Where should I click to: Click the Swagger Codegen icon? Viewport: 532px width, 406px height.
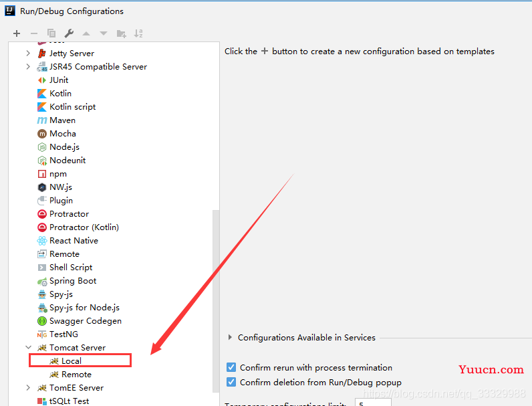[41, 321]
